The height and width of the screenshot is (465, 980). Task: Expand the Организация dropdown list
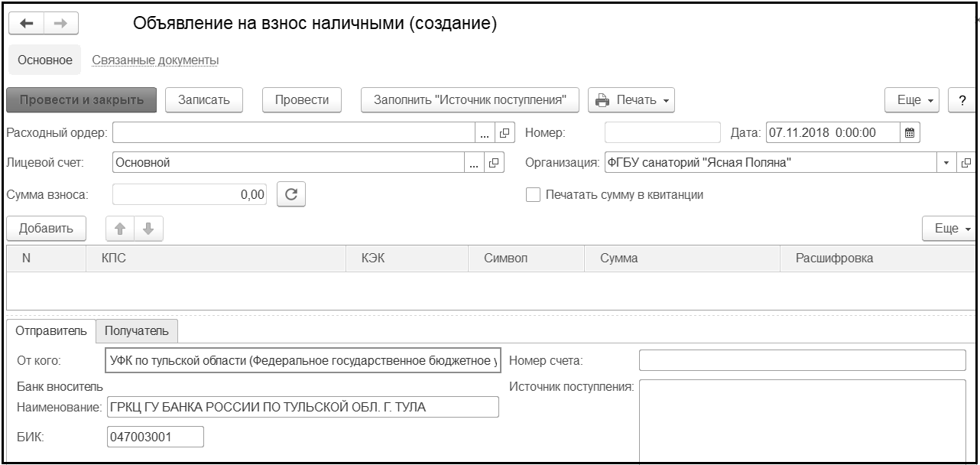[x=947, y=162]
